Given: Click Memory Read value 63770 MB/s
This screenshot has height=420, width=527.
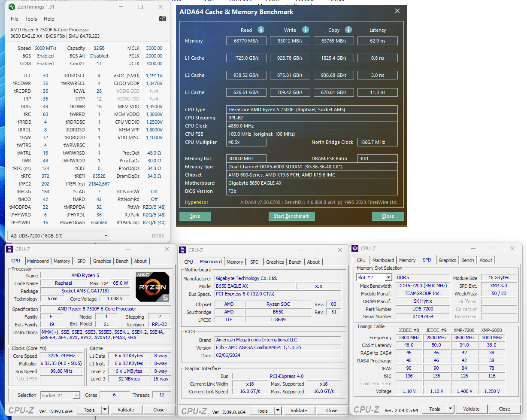Looking at the screenshot, I should [x=246, y=41].
